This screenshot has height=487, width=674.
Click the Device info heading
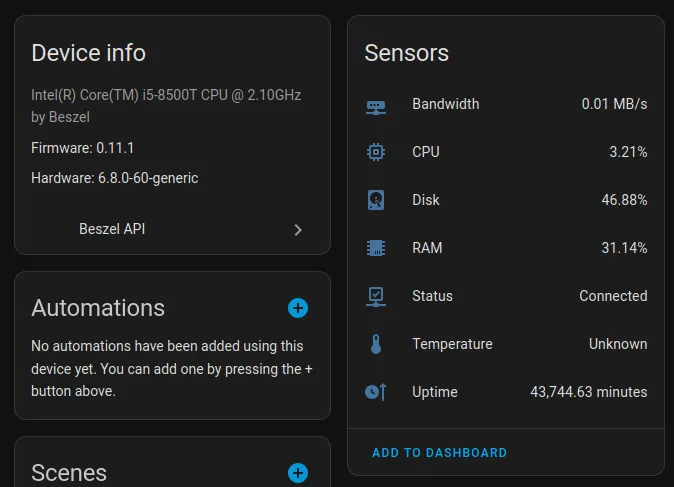click(89, 53)
